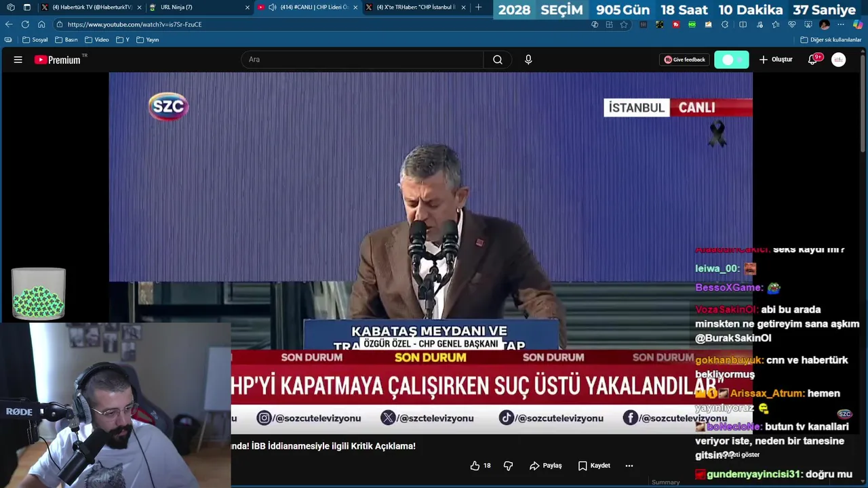Start voice search with the microphone icon

pyautogui.click(x=528, y=60)
